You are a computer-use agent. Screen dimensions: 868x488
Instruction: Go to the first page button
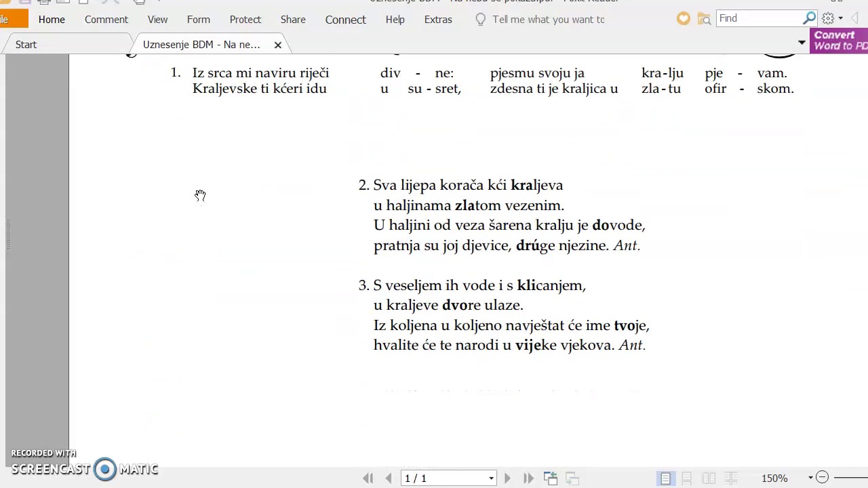click(x=368, y=478)
